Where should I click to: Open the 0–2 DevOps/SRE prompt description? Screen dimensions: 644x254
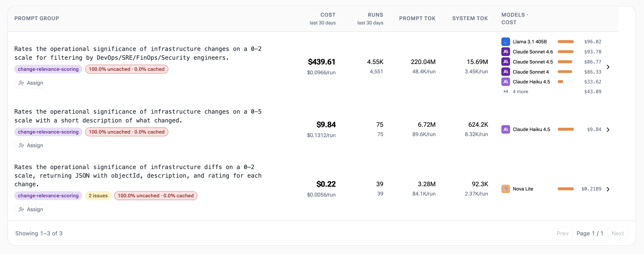click(x=138, y=53)
